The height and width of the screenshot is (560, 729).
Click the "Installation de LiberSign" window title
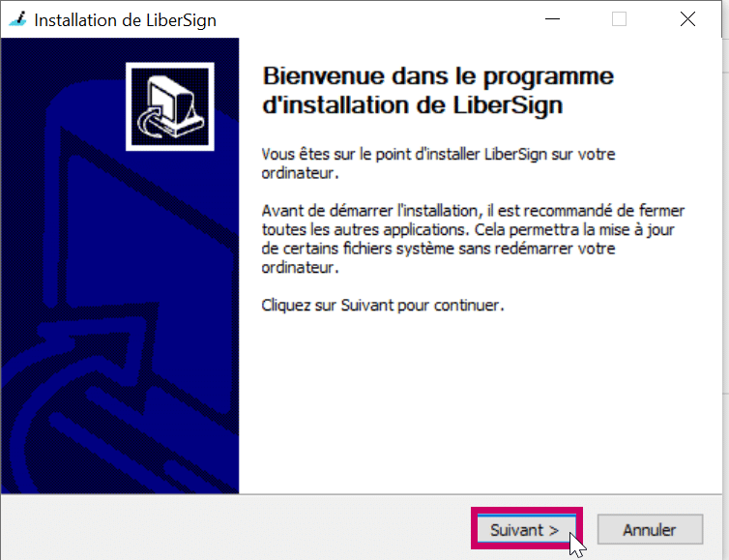[x=126, y=20]
